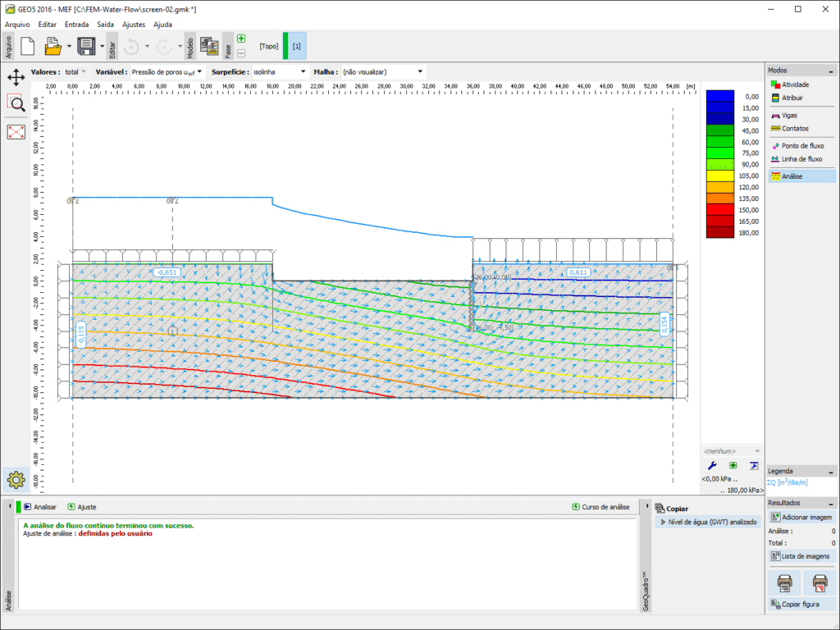Click the Copiar figura button
This screenshot has height=630, width=840.
click(801, 605)
